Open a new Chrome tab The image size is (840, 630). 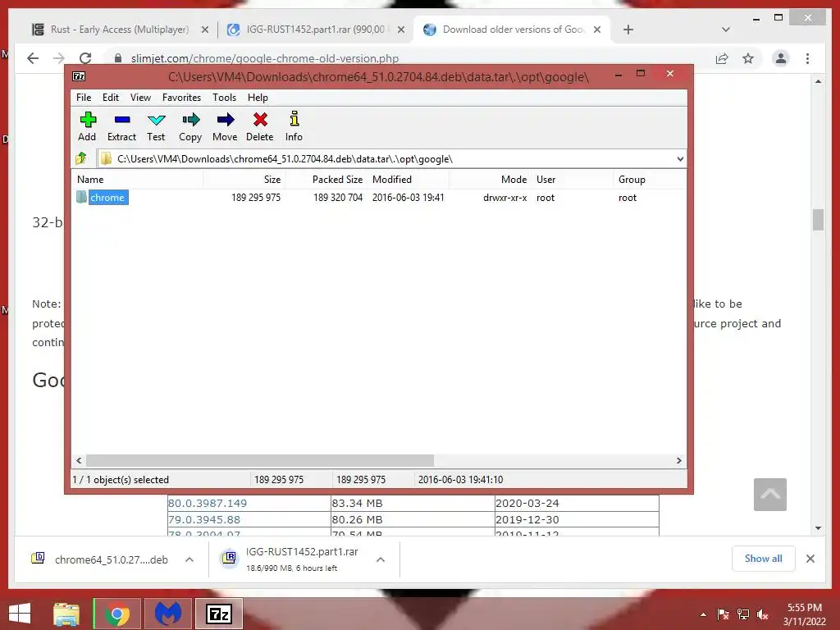pos(628,30)
